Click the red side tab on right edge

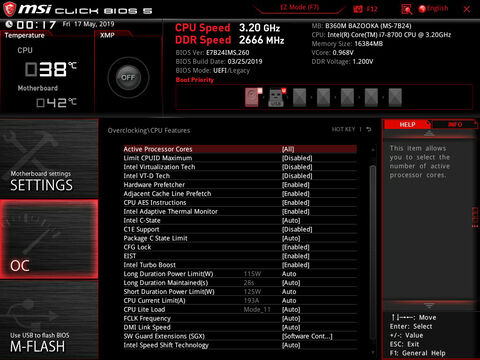[x=475, y=218]
